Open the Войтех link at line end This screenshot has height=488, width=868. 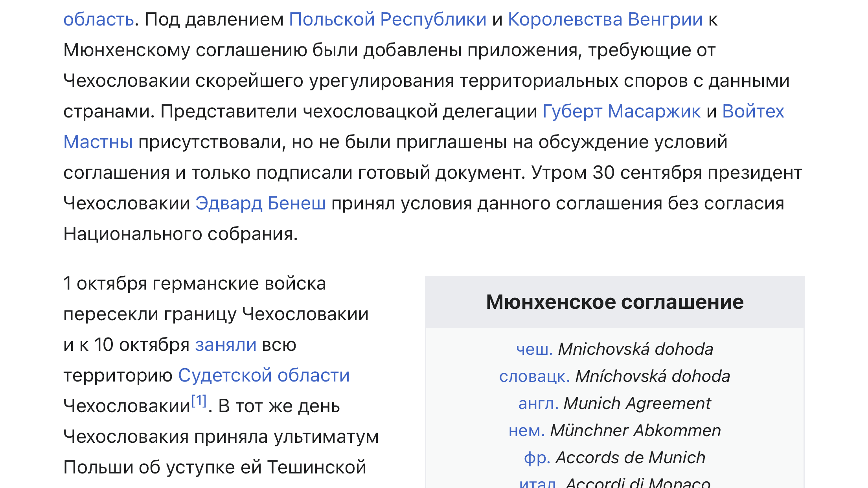point(753,111)
